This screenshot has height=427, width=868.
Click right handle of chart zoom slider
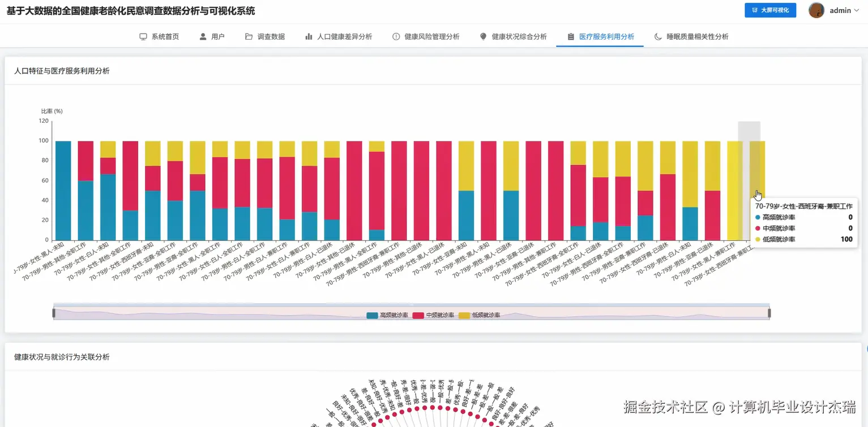[x=769, y=313]
